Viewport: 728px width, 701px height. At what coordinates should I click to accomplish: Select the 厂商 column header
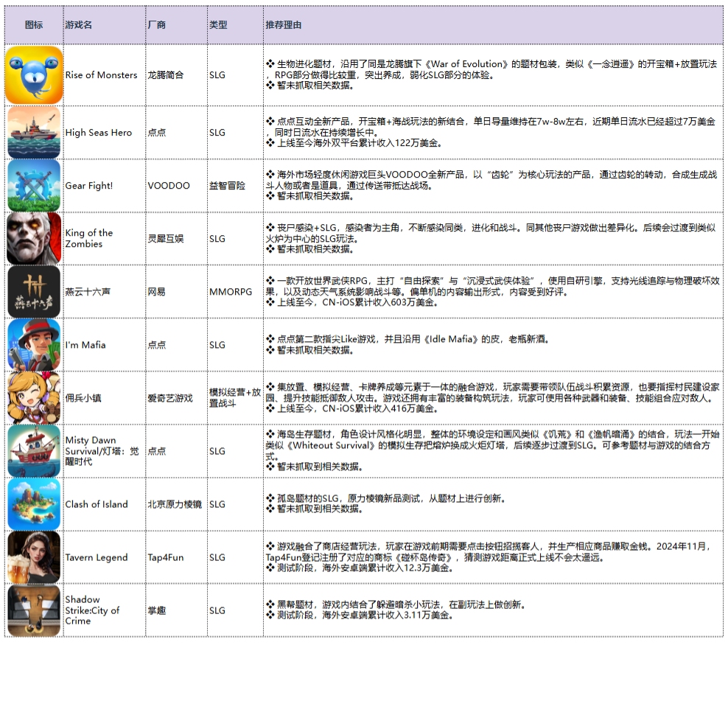coord(157,25)
